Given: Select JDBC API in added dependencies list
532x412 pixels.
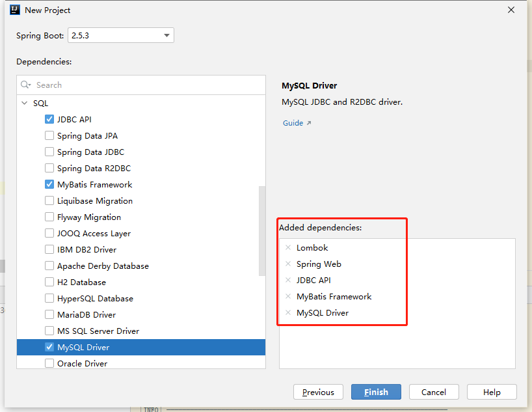Looking at the screenshot, I should pyautogui.click(x=313, y=281).
